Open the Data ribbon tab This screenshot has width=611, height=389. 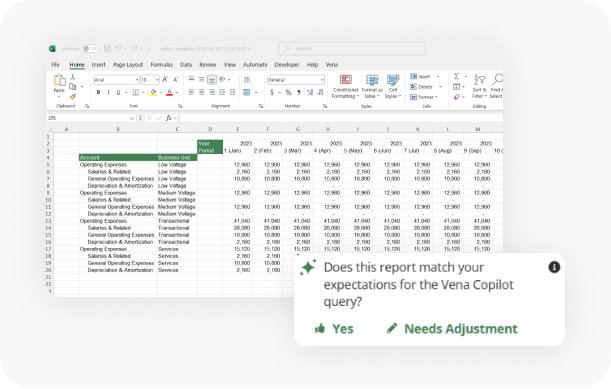[186, 65]
